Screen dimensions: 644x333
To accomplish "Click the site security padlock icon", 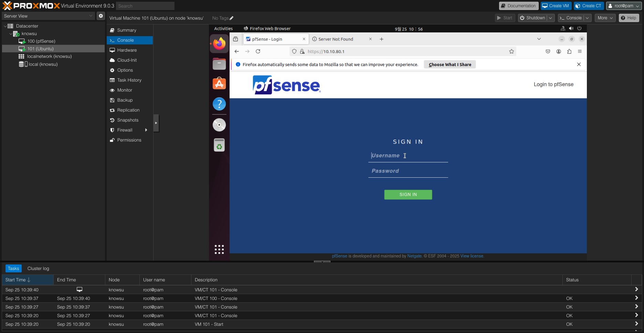I will coord(302,51).
